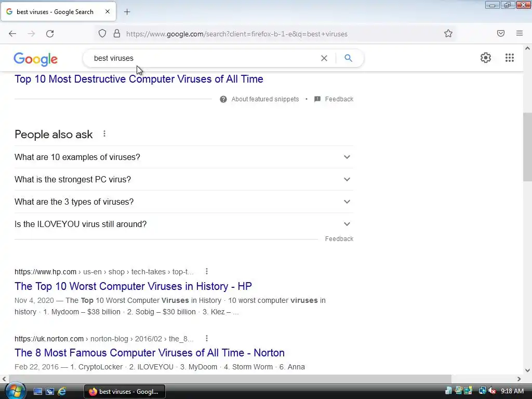Expand What are 10 examples of viruses?
This screenshot has height=399, width=532.
[184, 157]
